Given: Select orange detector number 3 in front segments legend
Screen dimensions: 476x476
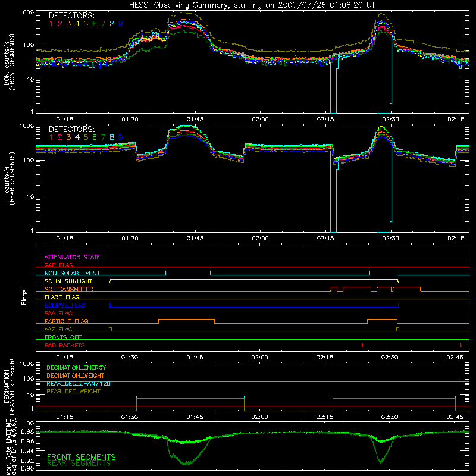Looking at the screenshot, I should [68, 24].
